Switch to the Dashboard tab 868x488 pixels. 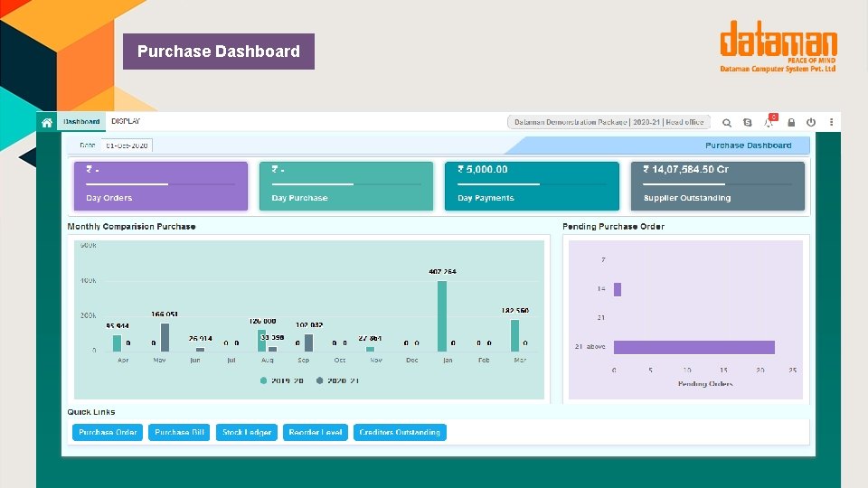click(x=81, y=122)
